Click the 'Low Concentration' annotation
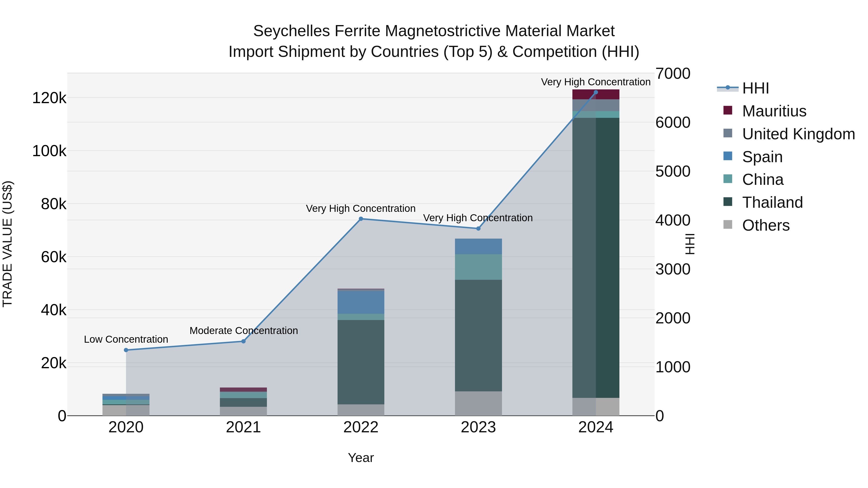This screenshot has height=488, width=868. click(126, 339)
